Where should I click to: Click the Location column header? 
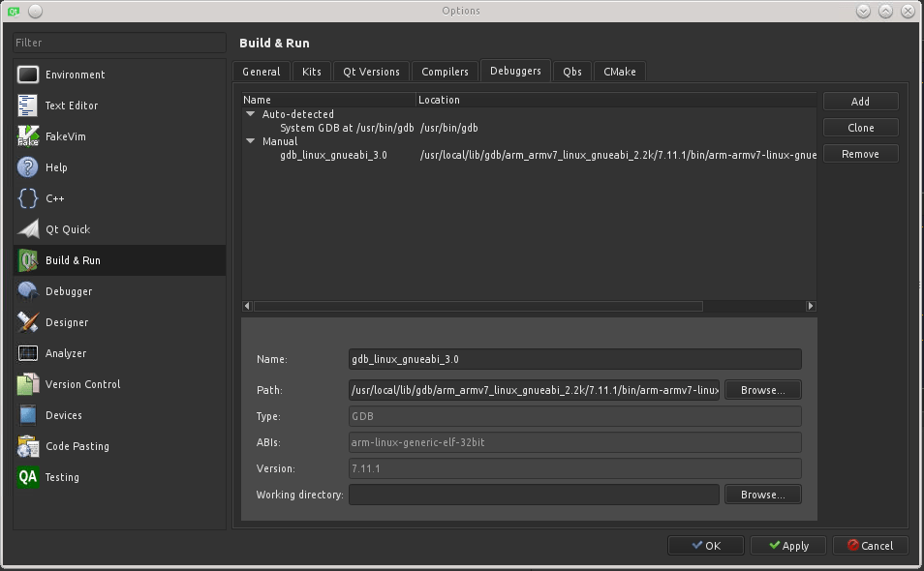coord(616,100)
